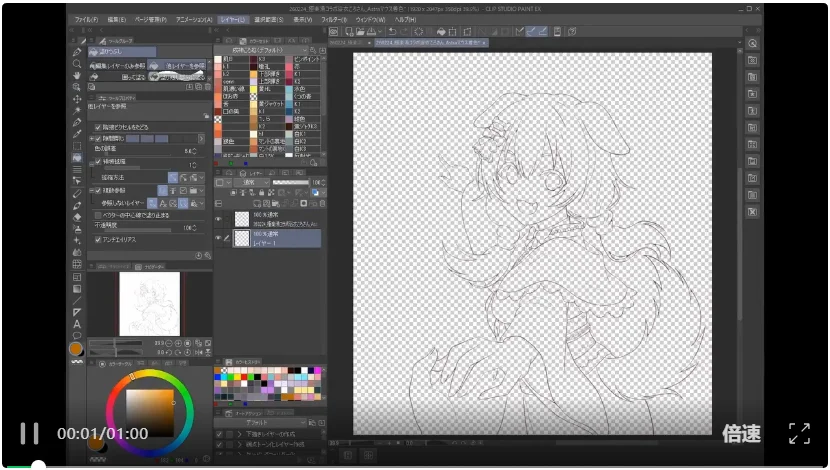Open the ウィンドウ(W) menu
The height and width of the screenshot is (470, 830).
tap(371, 20)
